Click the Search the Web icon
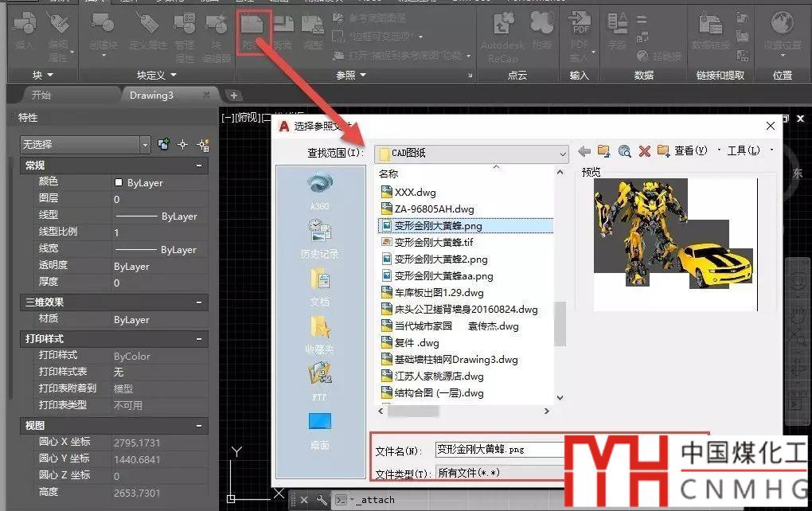Image resolution: width=812 pixels, height=511 pixels. pyautogui.click(x=624, y=150)
